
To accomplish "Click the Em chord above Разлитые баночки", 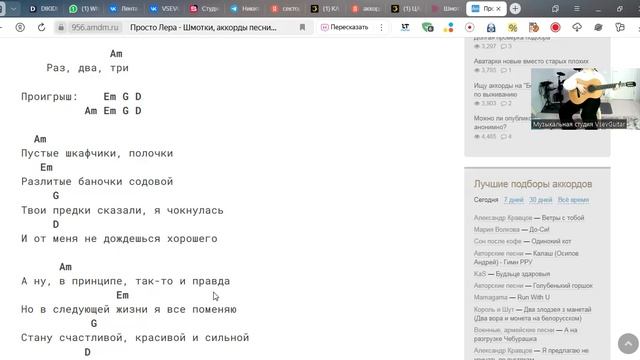I will [47, 167].
